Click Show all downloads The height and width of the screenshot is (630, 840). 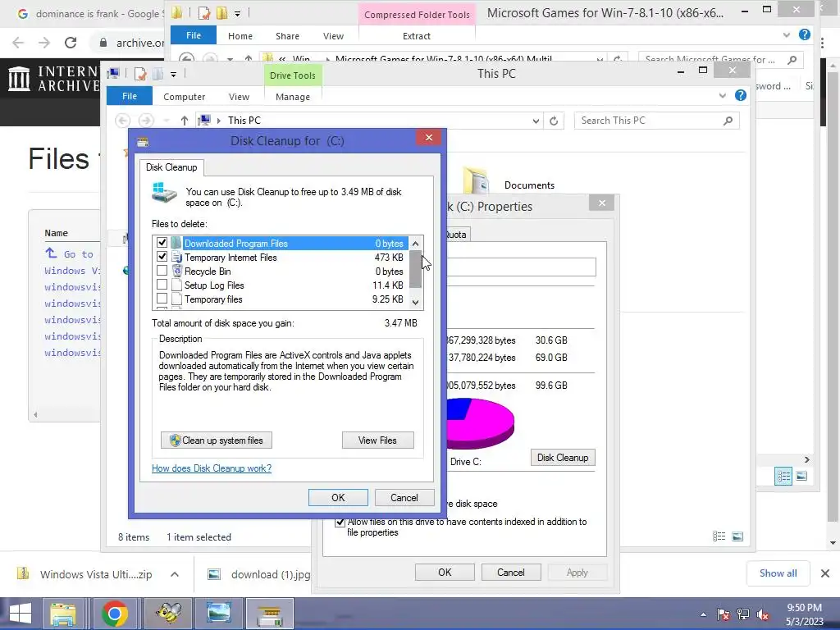[x=778, y=573]
